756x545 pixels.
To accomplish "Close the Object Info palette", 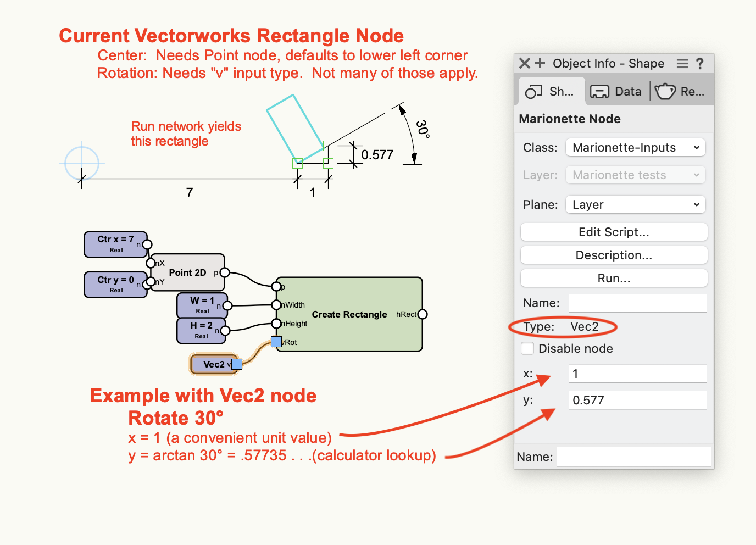I will [x=525, y=63].
